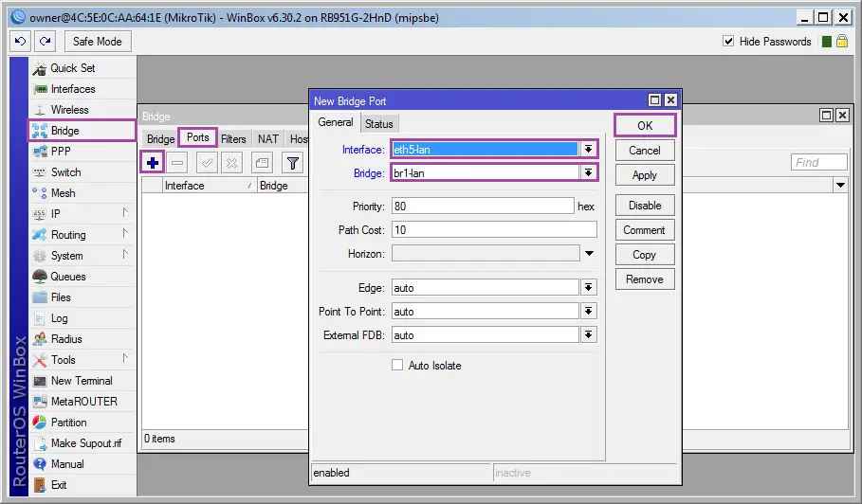The width and height of the screenshot is (862, 504).
Task: Click the Path Cost input field
Action: (x=494, y=230)
